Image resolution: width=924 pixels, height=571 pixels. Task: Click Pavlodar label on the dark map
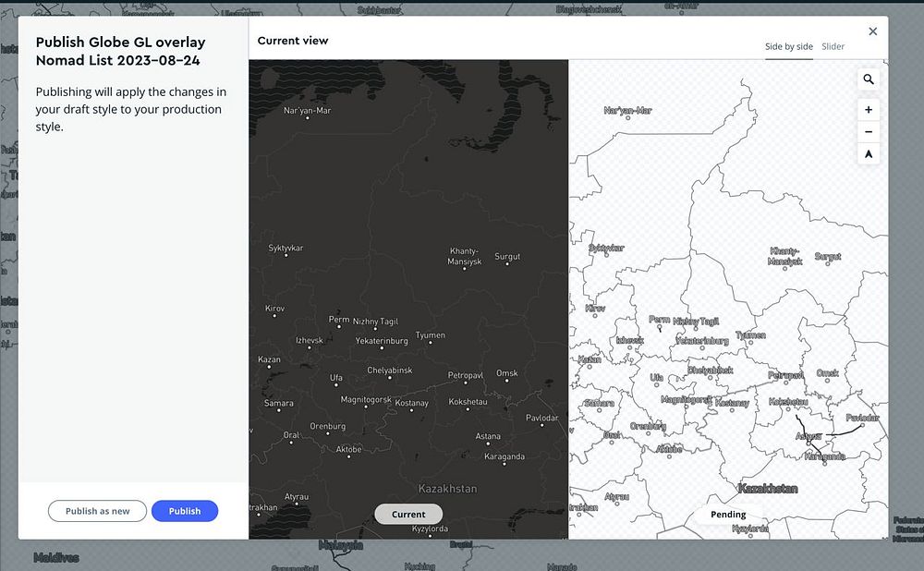pyautogui.click(x=541, y=418)
